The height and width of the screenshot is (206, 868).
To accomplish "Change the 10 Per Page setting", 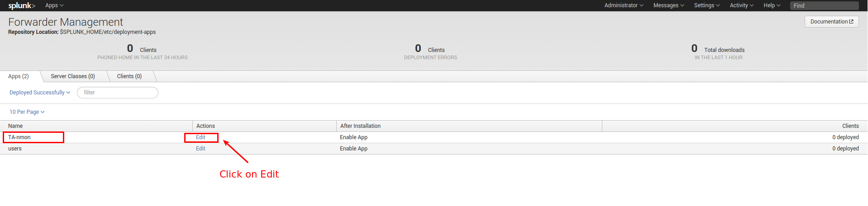I will click(27, 112).
